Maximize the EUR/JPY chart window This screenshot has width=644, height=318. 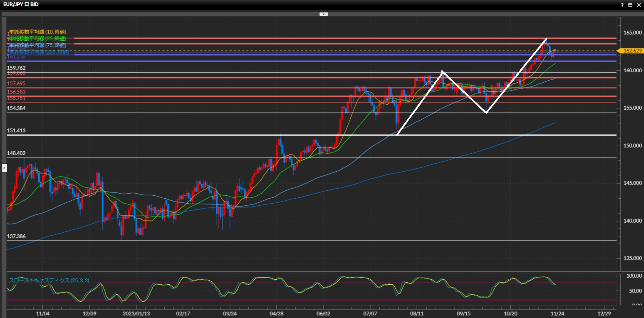pyautogui.click(x=630, y=5)
